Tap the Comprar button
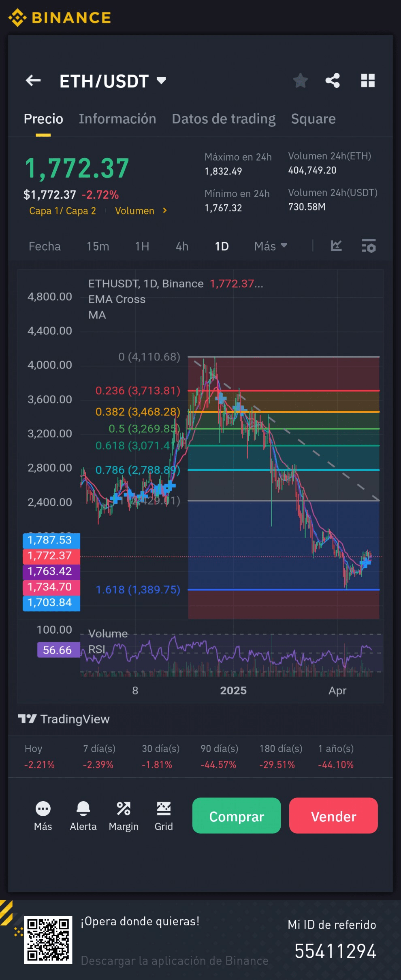Image resolution: width=401 pixels, height=980 pixels. click(x=237, y=816)
